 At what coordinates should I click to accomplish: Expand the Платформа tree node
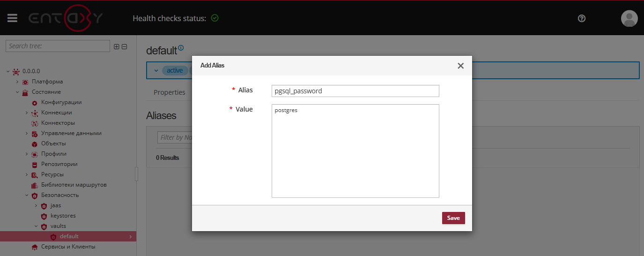17,82
